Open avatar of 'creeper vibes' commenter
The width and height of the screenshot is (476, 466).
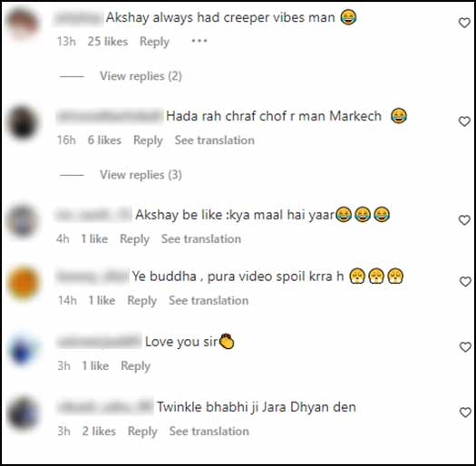click(x=23, y=24)
